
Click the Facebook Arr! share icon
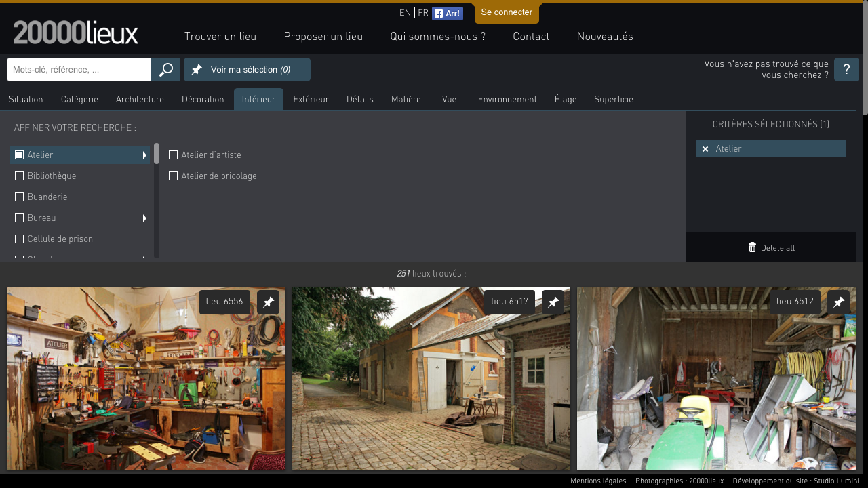click(448, 13)
